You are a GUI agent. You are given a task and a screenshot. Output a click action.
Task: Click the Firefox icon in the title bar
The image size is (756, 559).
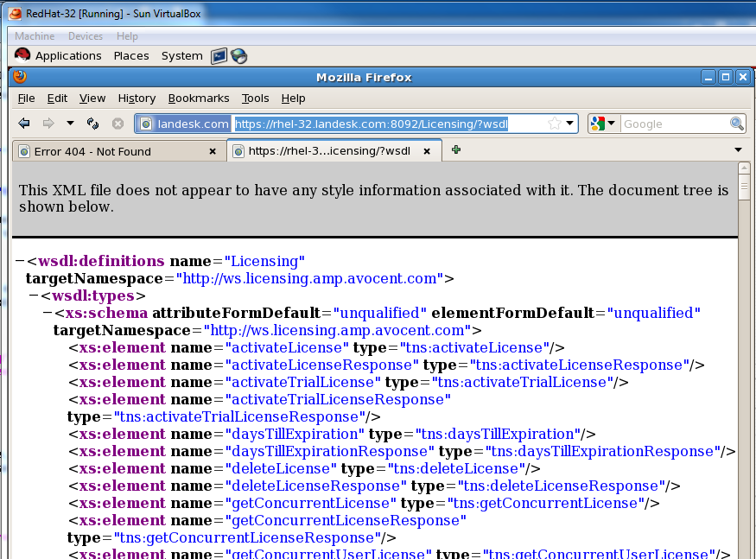coord(20,77)
